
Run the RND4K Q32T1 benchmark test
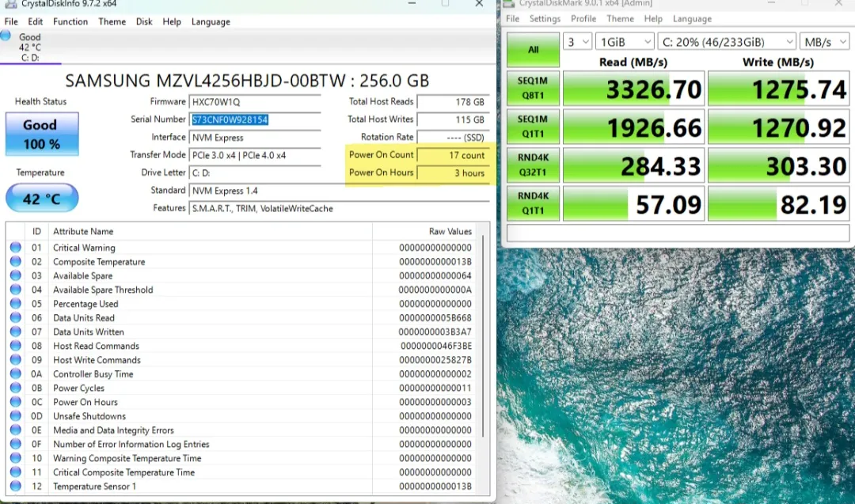pyautogui.click(x=533, y=165)
